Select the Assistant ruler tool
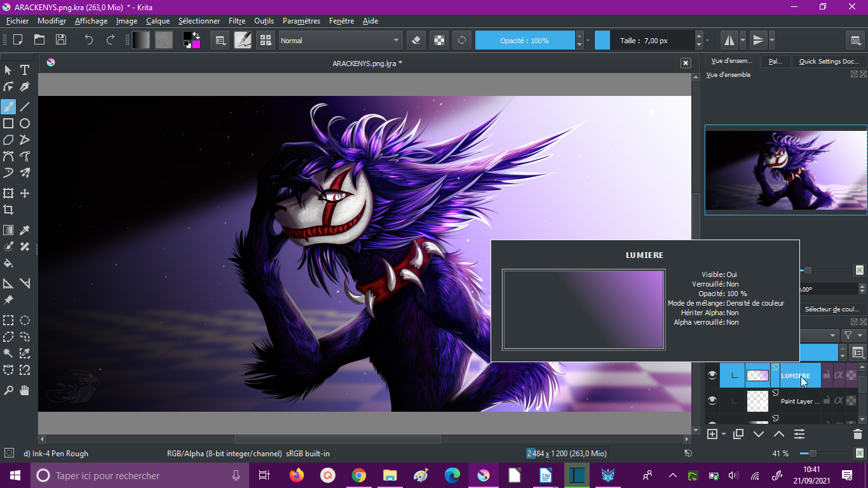Screen dimensions: 868x488 point(8,283)
